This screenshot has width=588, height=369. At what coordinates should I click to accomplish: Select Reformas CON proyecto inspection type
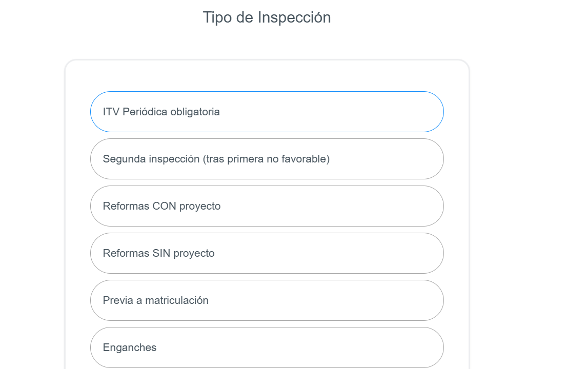(267, 206)
